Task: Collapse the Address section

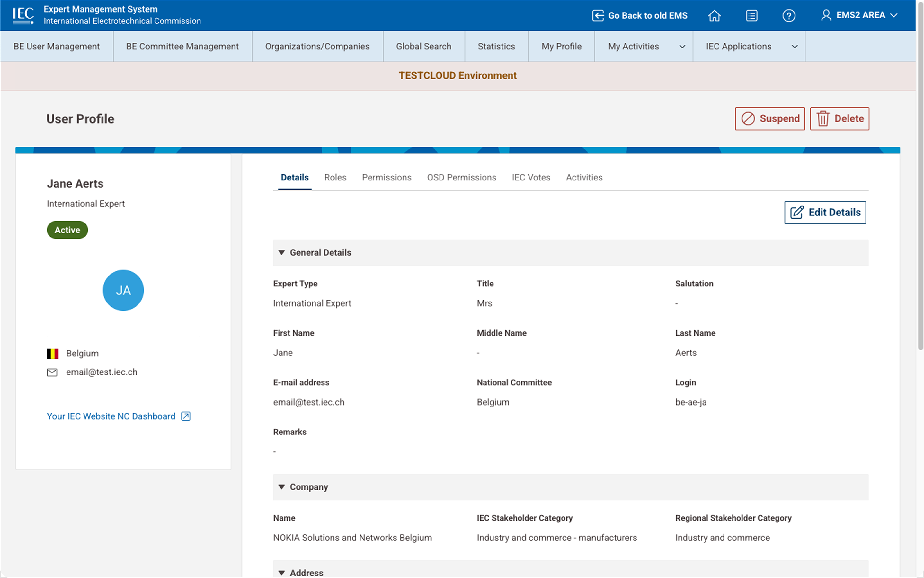Action: [x=281, y=573]
